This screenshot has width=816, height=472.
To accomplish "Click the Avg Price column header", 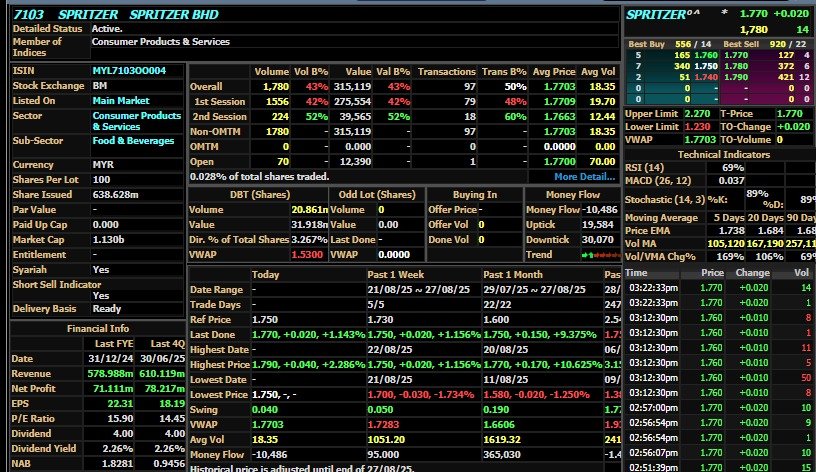I will [x=554, y=72].
